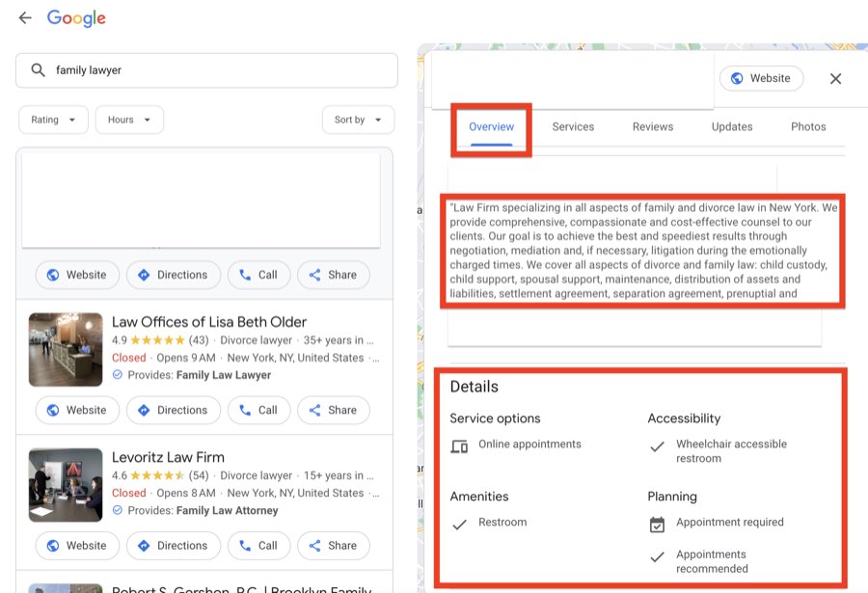This screenshot has height=593, width=868.
Task: Click checkmark beside Wheelchair accessible restroom
Action: tap(657, 446)
